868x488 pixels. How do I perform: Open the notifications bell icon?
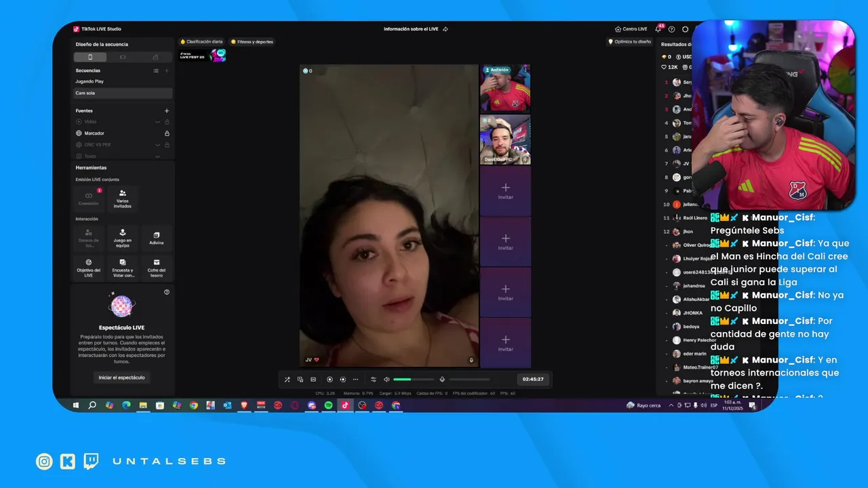click(658, 29)
